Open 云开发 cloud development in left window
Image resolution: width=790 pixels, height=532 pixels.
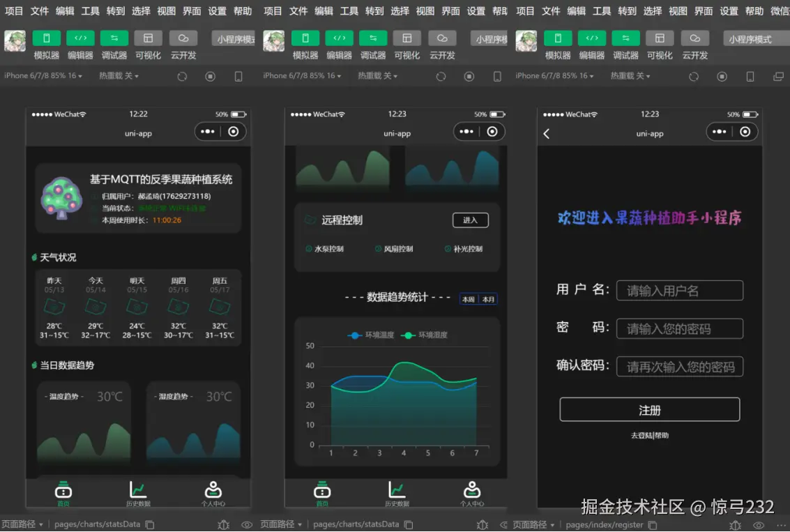click(183, 38)
